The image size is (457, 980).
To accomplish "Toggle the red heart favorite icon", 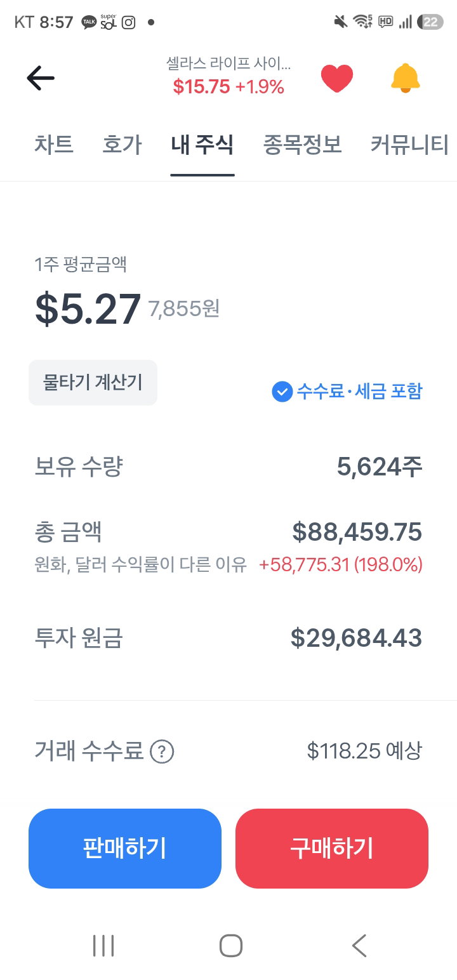I will pyautogui.click(x=337, y=79).
